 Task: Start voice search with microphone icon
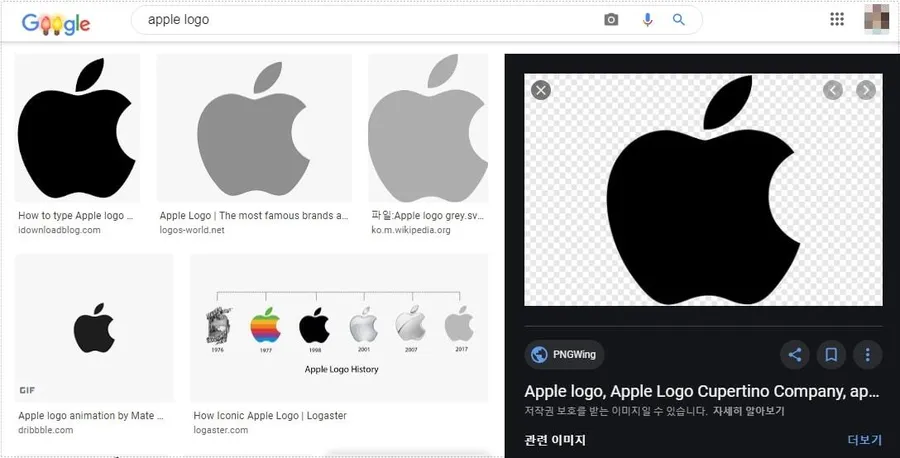[647, 20]
